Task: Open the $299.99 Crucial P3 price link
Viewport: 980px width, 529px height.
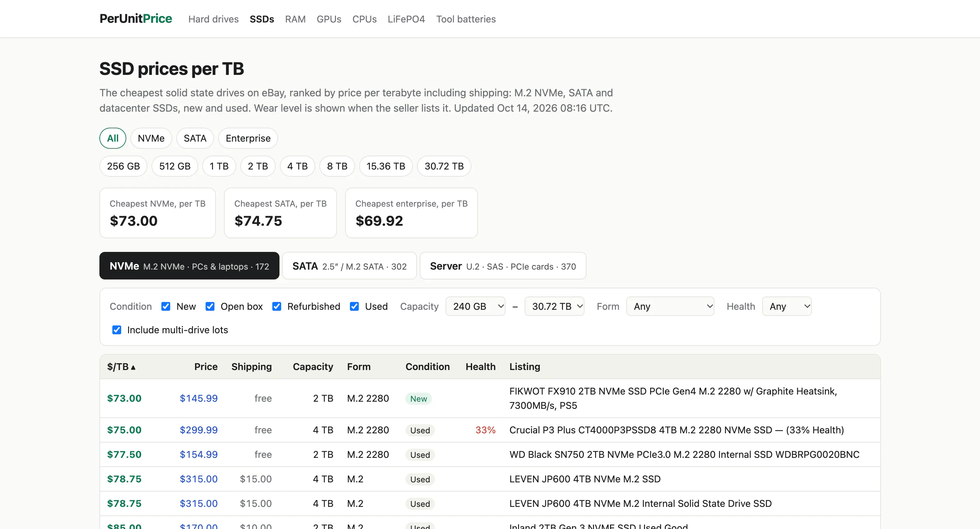Action: 198,430
